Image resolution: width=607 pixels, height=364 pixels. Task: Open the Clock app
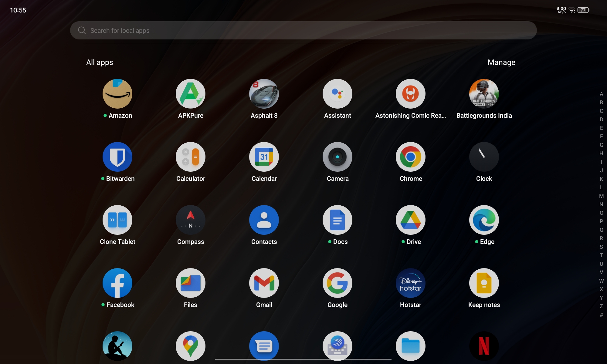coord(484,157)
